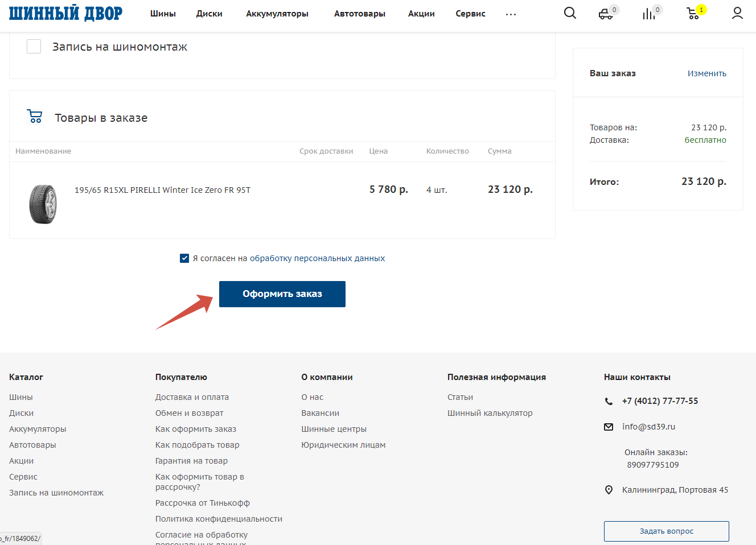The width and height of the screenshot is (756, 545).
Task: Open the user account profile icon
Action: coord(737,13)
